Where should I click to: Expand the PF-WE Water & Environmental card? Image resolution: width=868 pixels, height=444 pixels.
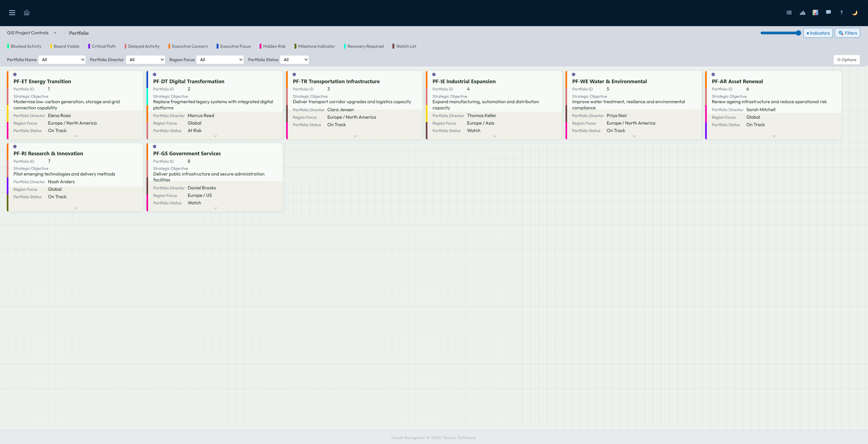635,136
